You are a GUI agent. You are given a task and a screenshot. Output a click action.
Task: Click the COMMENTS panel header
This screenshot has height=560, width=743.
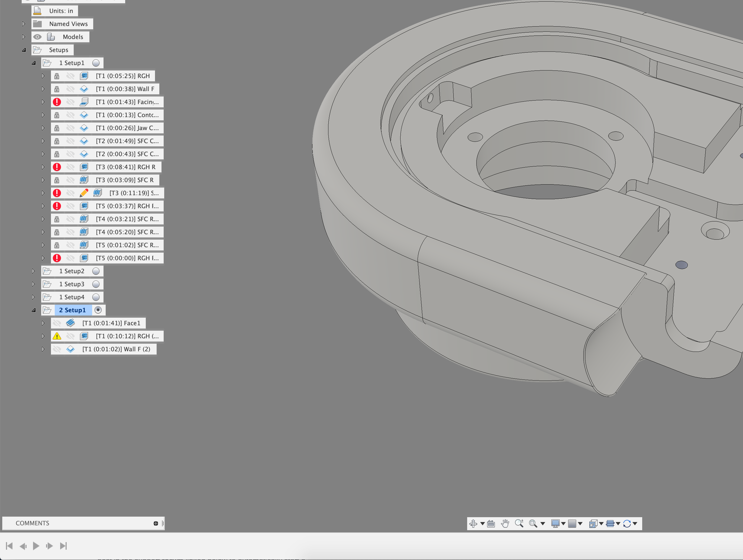pyautogui.click(x=32, y=523)
